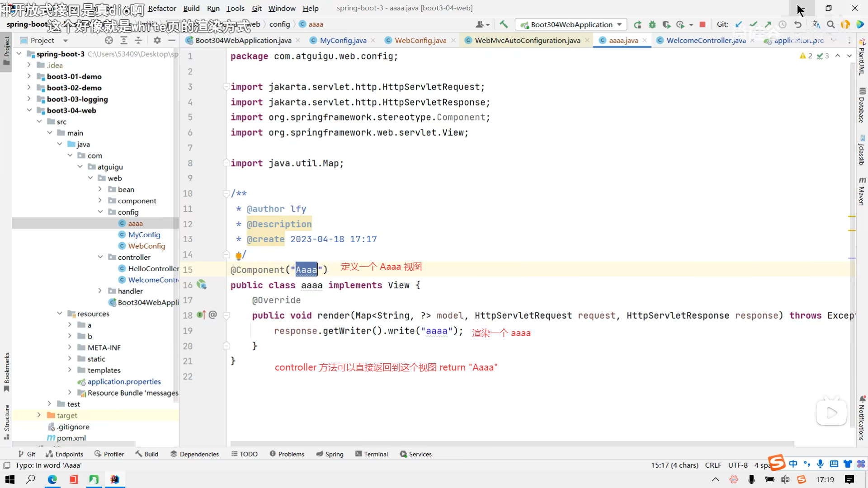Click the intention lightbulb on line 14
868x488 pixels.
238,255
